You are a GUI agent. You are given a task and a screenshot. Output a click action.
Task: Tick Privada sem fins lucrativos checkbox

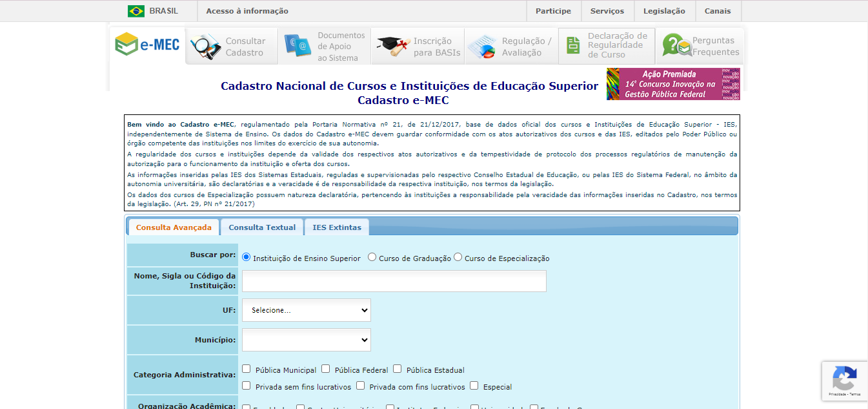(247, 386)
